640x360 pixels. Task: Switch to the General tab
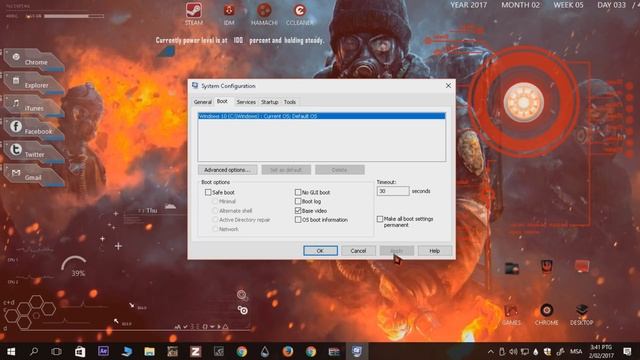click(202, 102)
